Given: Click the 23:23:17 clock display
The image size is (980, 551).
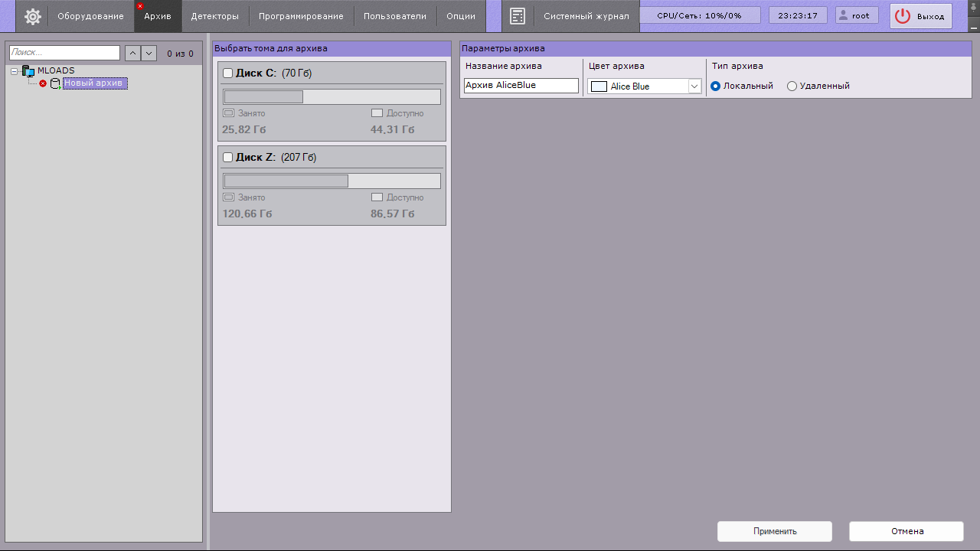Looking at the screenshot, I should (798, 15).
